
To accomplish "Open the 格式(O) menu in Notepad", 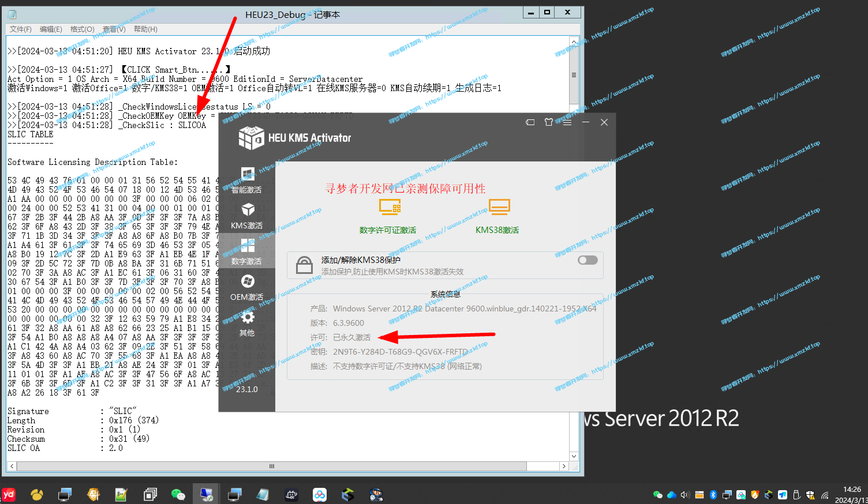I will point(82,29).
